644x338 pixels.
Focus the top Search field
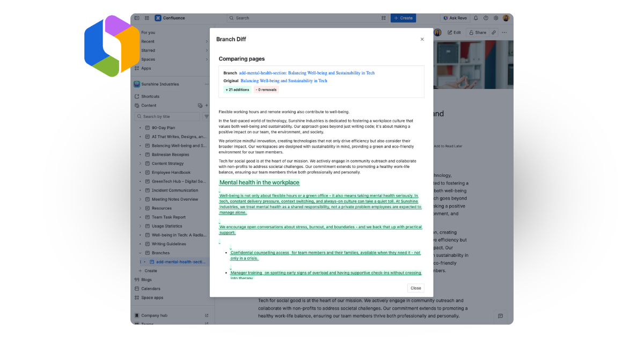click(x=308, y=18)
